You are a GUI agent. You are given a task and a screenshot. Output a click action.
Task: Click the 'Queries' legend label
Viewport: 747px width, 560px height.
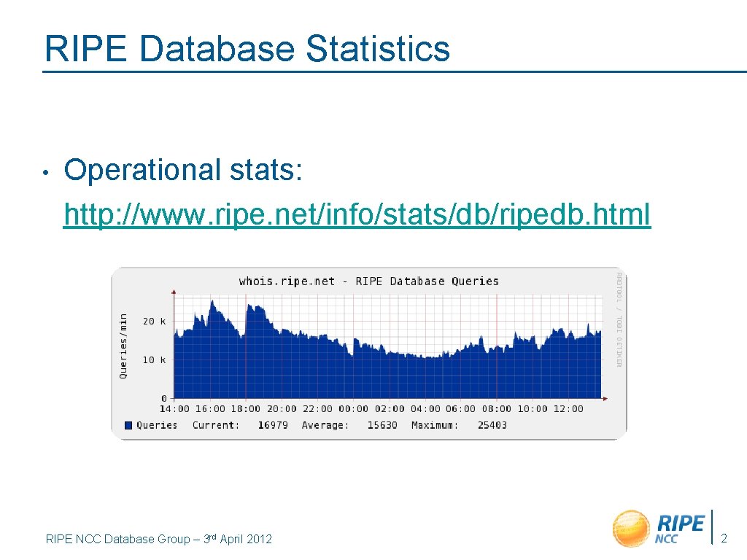157,425
